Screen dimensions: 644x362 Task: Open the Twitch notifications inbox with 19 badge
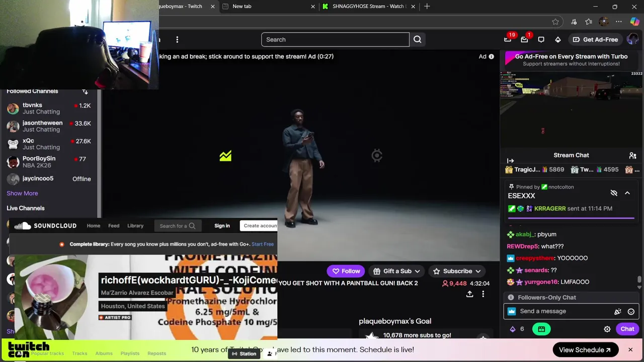point(508,39)
